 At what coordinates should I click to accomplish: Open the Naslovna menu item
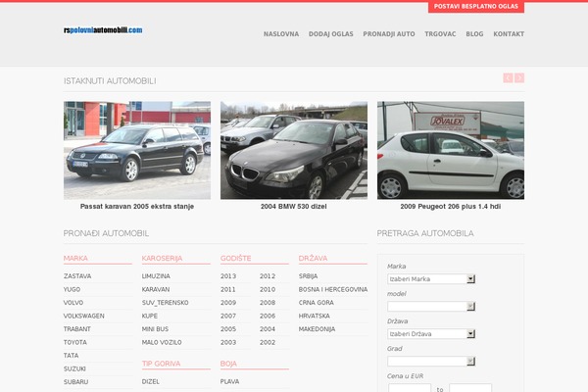(281, 33)
